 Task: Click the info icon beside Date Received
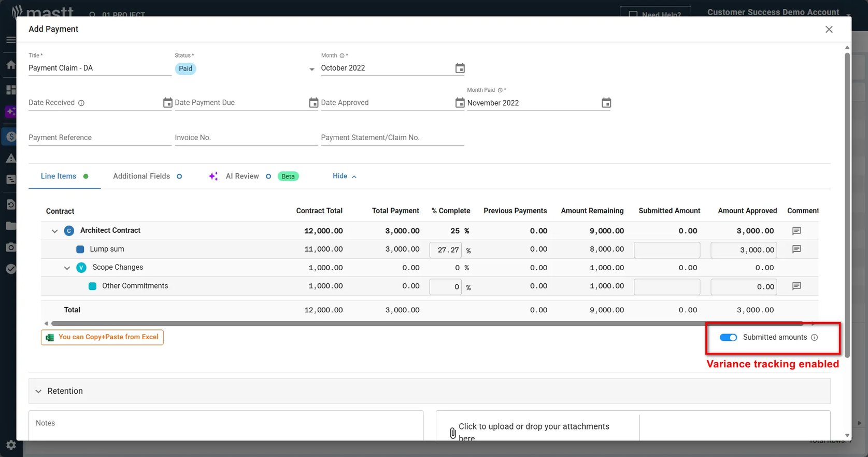coord(81,103)
